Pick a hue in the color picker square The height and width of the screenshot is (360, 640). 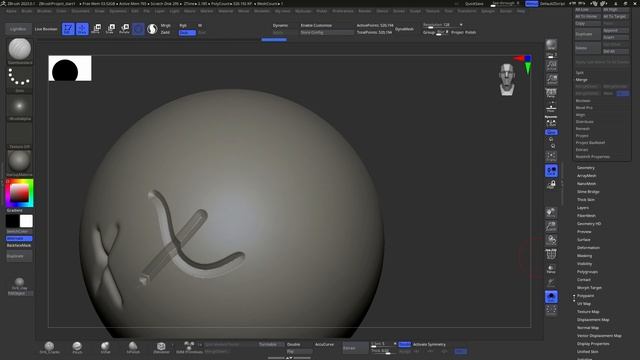point(19,193)
